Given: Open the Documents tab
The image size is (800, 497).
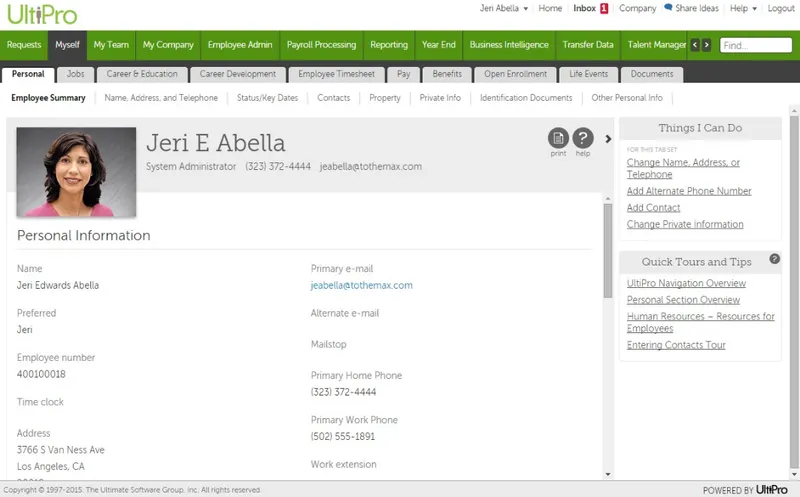Looking at the screenshot, I should 652,74.
